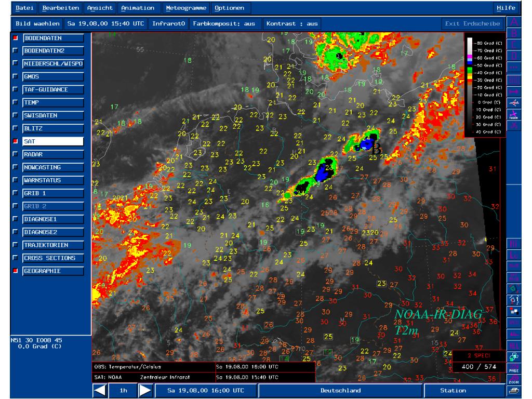Click the C icon in the right toolbar
This screenshot has width=532, height=399.
(x=514, y=45)
